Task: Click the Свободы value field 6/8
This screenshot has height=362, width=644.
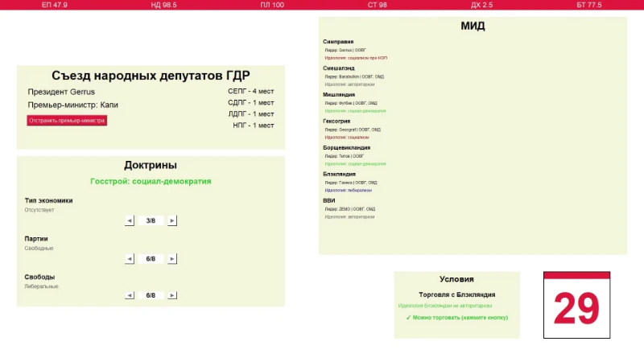Action: tap(151, 295)
